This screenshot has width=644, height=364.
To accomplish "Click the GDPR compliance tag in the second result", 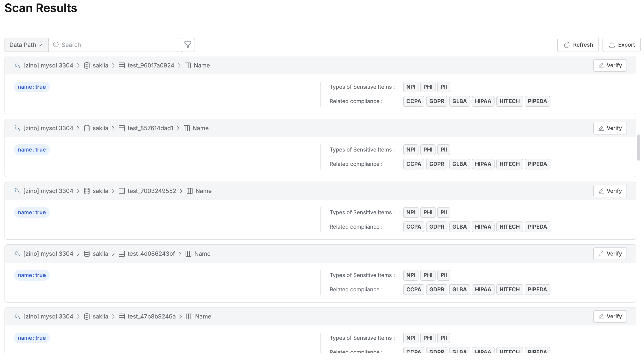I will pos(436,164).
